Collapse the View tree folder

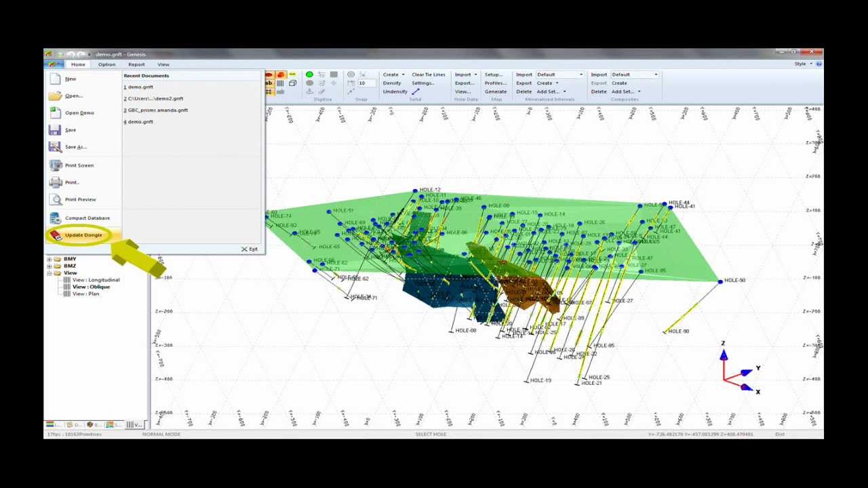[x=49, y=273]
